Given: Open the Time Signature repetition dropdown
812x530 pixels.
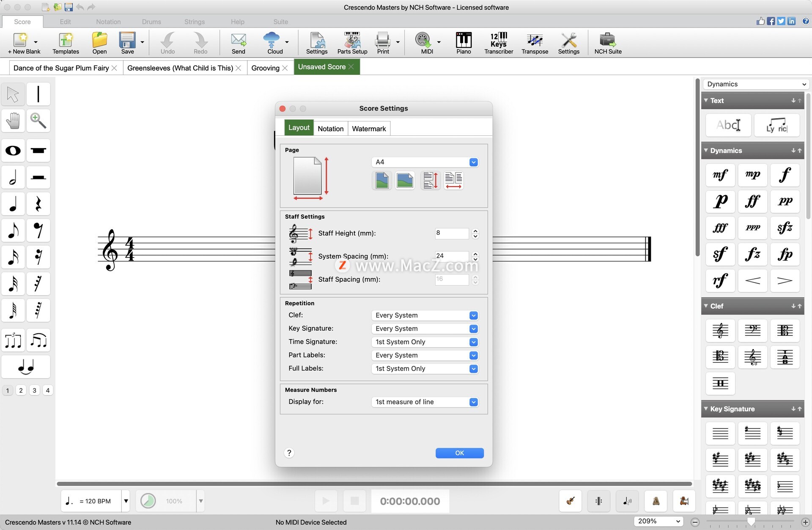Looking at the screenshot, I should [x=425, y=342].
